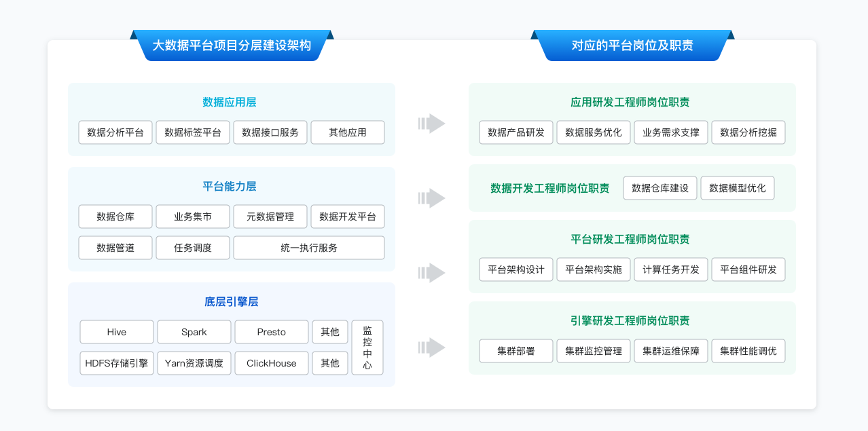The image size is (868, 431).
Task: Select the 统一执行服务 wide box
Action: (309, 248)
